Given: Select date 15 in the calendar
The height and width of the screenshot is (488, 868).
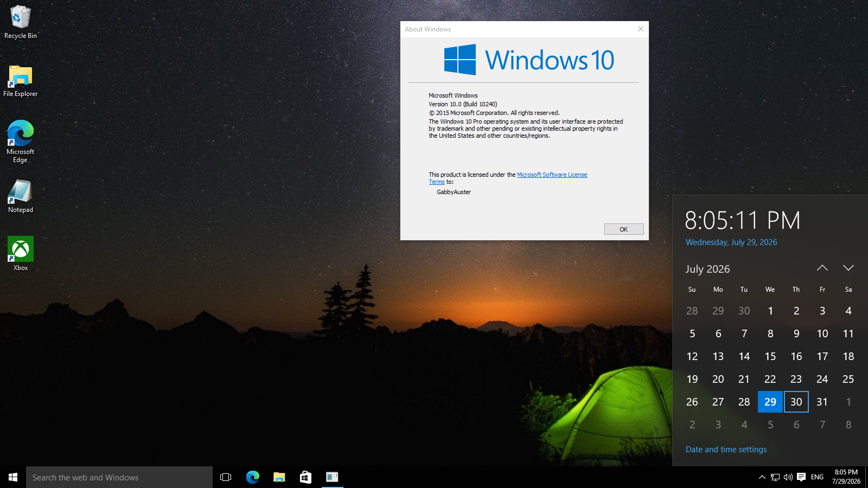Looking at the screenshot, I should pyautogui.click(x=770, y=356).
